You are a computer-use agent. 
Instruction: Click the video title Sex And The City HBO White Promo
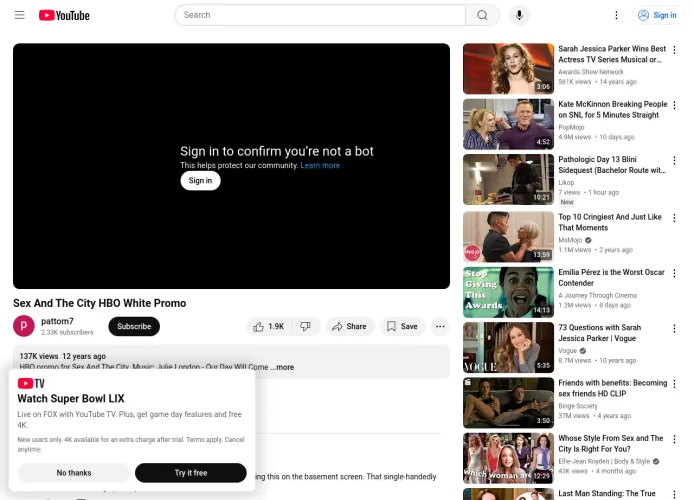click(100, 303)
